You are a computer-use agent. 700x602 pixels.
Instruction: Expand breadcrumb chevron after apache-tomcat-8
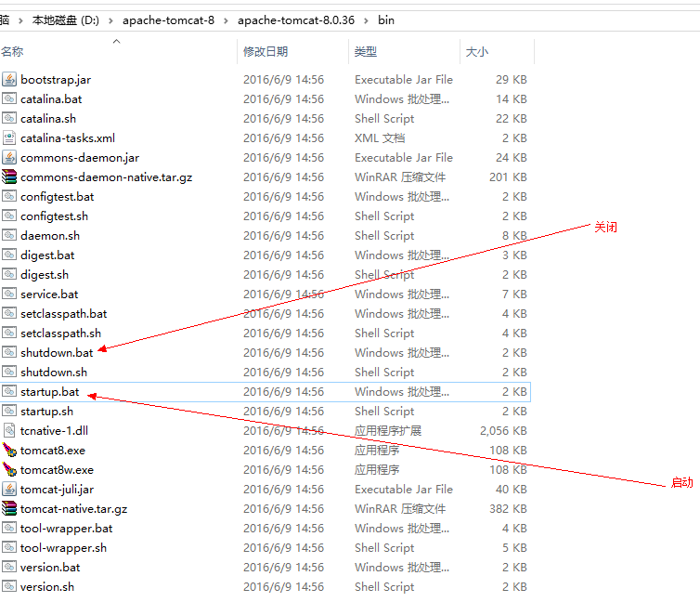(226, 20)
